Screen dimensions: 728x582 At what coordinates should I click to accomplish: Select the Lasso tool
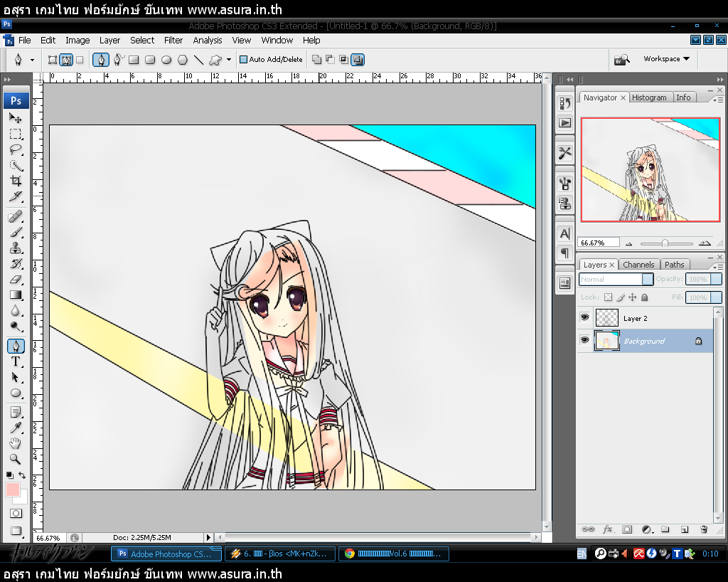(16, 149)
